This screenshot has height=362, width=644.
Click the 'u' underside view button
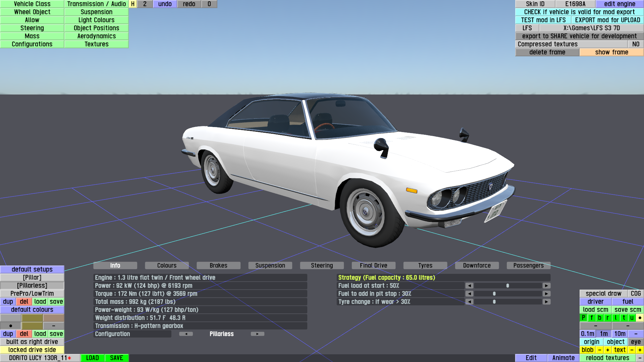click(632, 318)
